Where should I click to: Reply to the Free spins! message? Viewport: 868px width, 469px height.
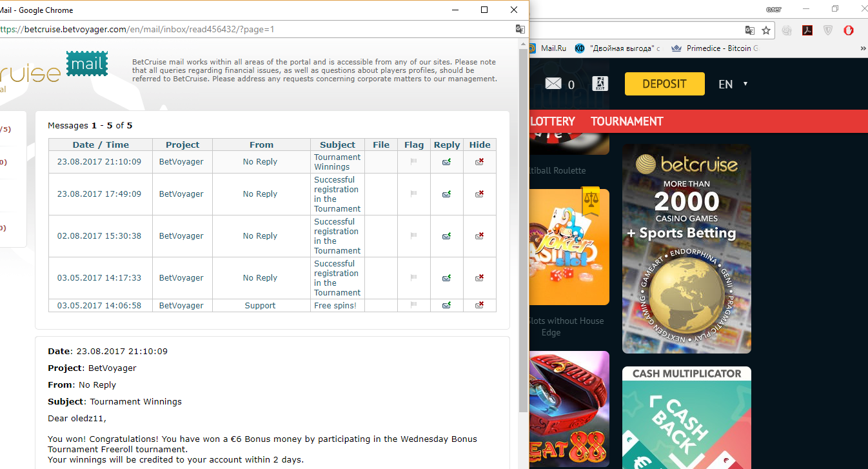(x=446, y=305)
